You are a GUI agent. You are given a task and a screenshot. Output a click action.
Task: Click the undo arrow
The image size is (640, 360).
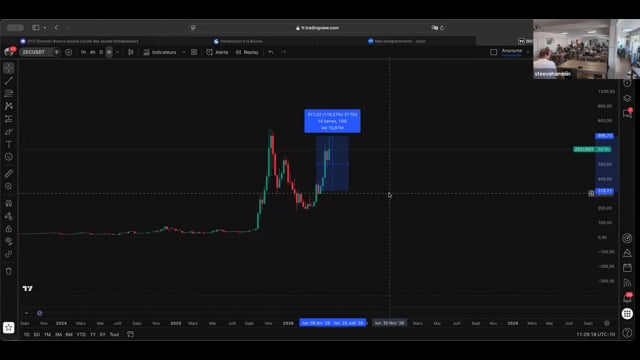[271, 52]
